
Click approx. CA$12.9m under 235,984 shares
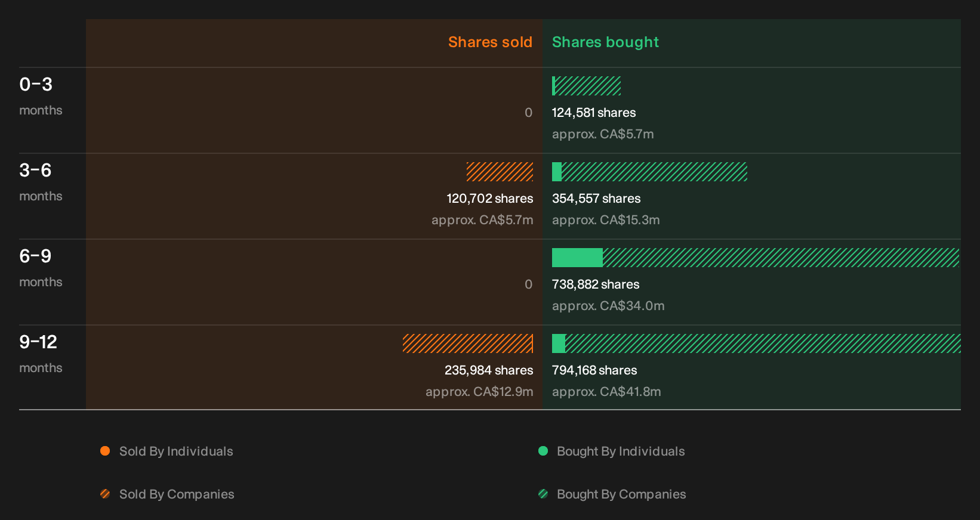(479, 392)
